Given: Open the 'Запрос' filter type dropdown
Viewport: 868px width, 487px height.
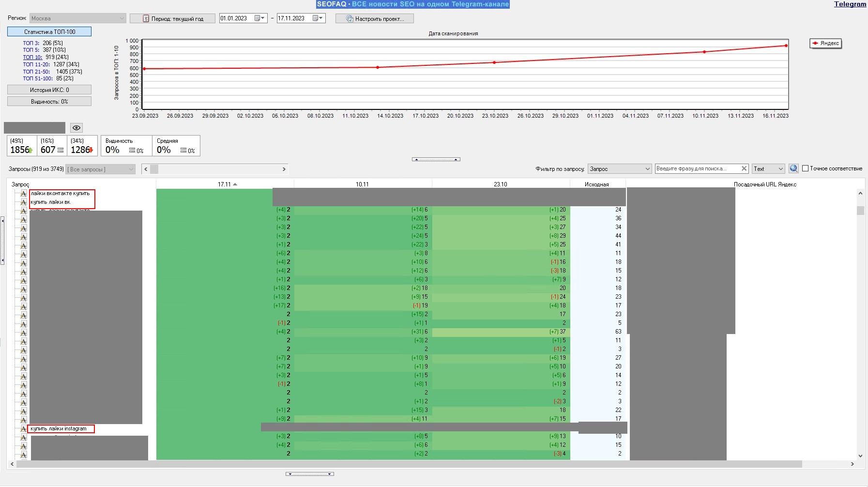Looking at the screenshot, I should 619,169.
